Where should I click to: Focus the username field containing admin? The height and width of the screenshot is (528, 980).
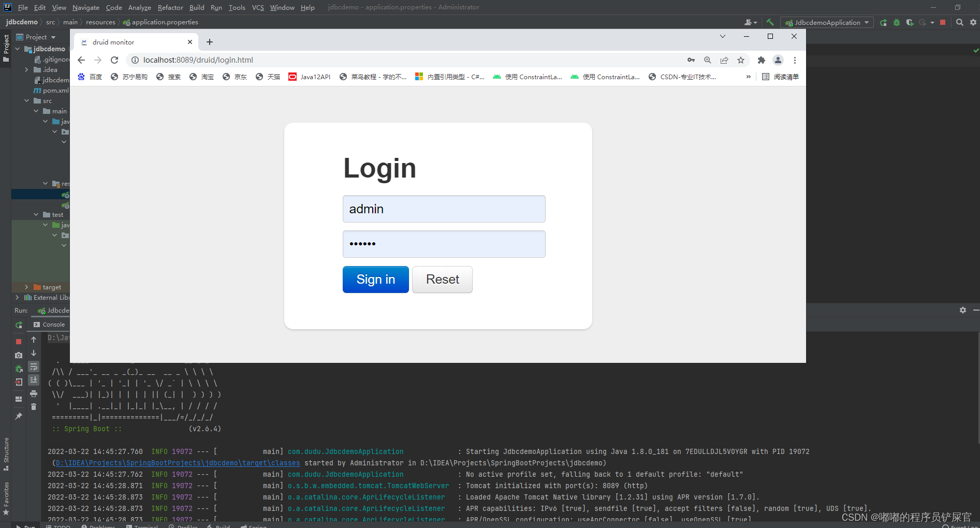tap(444, 209)
